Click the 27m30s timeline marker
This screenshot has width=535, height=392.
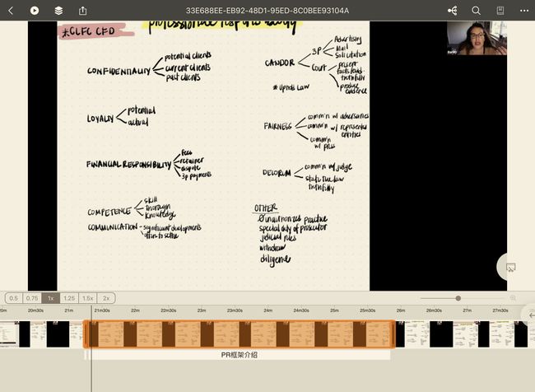pyautogui.click(x=500, y=310)
